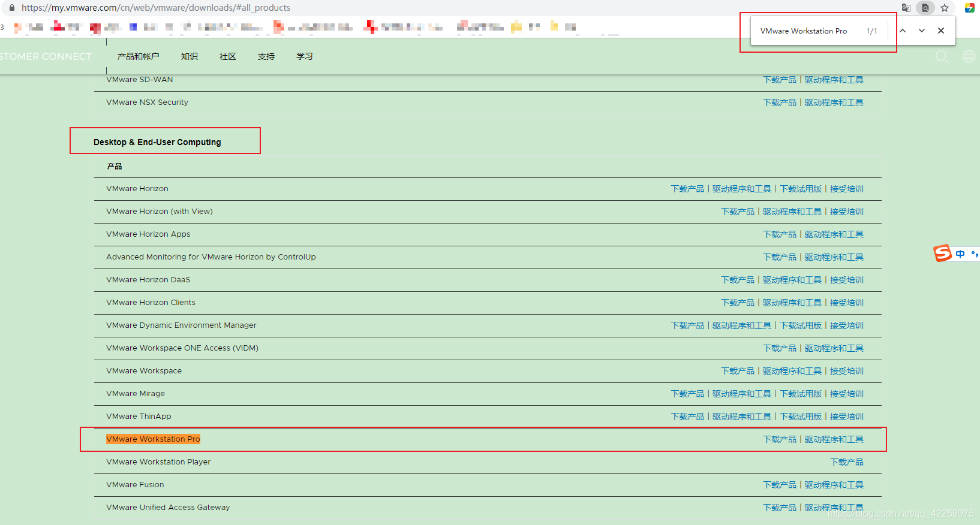
Task: Click 接受培训 for VMware ThinApp
Action: pos(847,417)
